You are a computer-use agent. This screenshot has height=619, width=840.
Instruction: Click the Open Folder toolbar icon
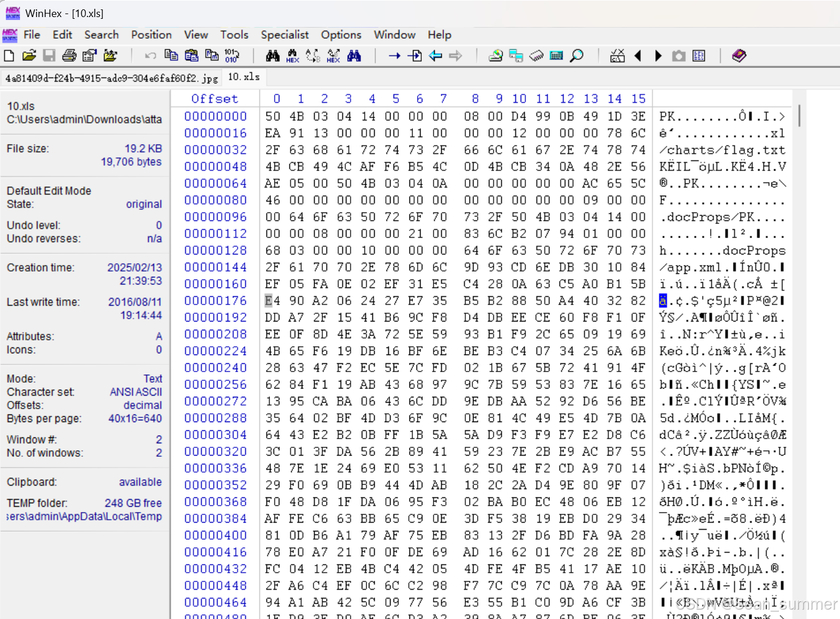point(110,56)
